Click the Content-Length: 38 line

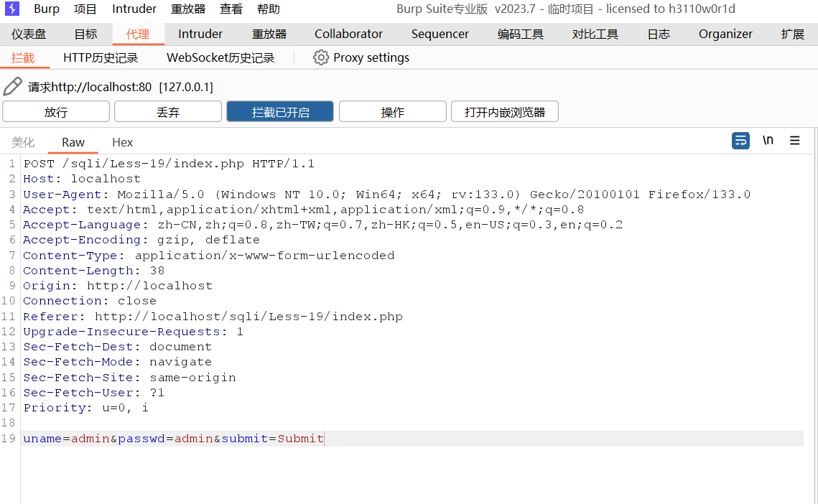[94, 271]
